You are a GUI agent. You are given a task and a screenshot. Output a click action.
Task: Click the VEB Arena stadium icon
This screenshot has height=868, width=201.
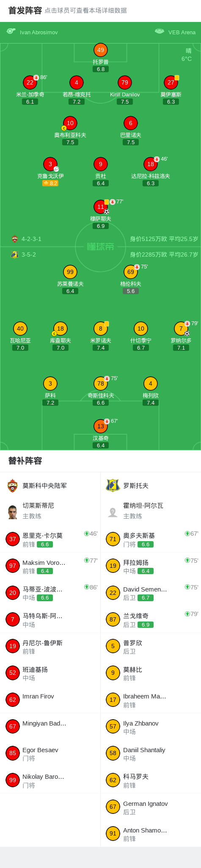coord(160,31)
